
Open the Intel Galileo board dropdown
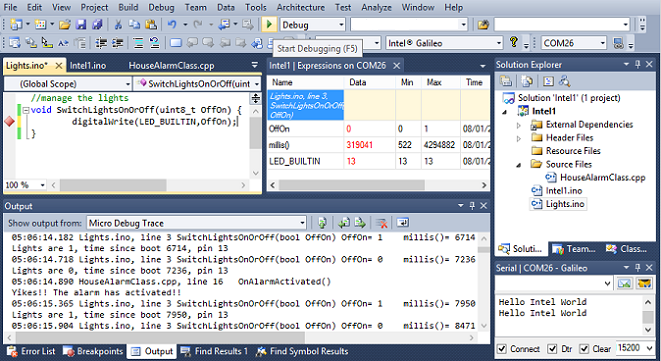[499, 43]
